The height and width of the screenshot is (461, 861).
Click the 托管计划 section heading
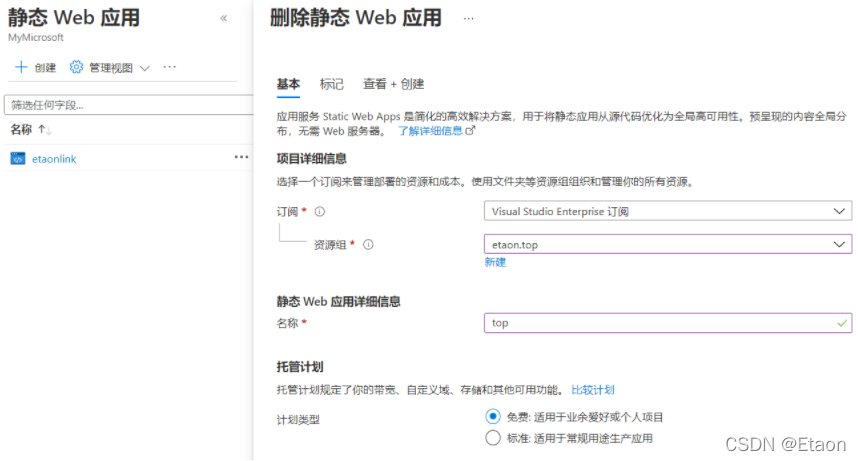point(299,367)
